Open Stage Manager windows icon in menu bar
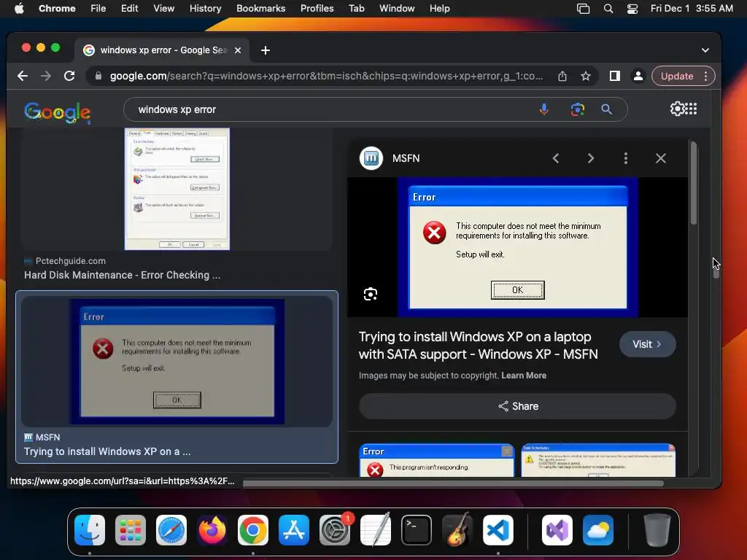This screenshot has width=747, height=560. [583, 9]
